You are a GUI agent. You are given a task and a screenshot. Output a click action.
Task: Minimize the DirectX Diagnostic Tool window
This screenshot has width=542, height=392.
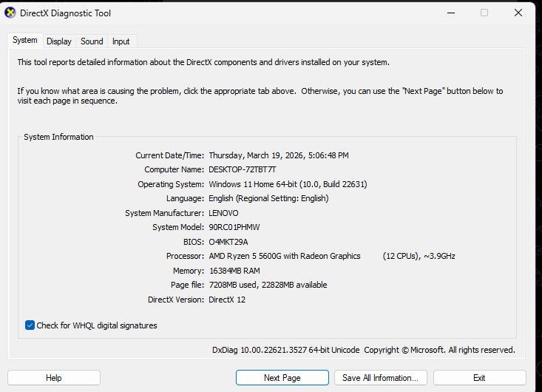[451, 13]
